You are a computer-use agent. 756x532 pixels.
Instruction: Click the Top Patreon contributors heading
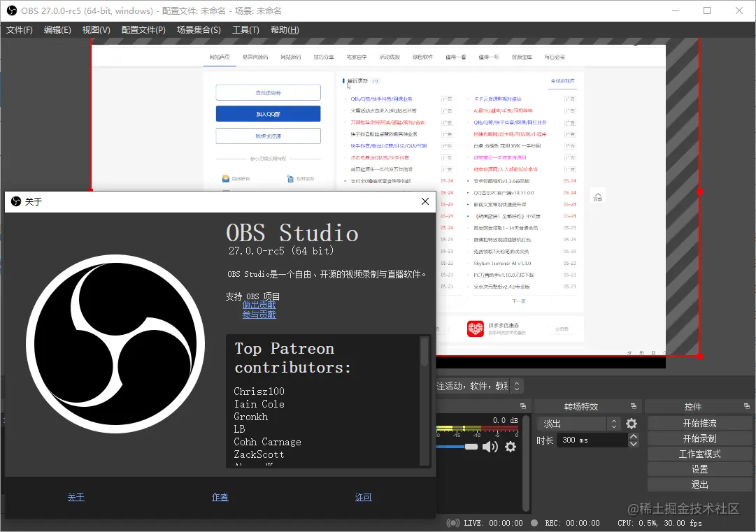pos(292,358)
